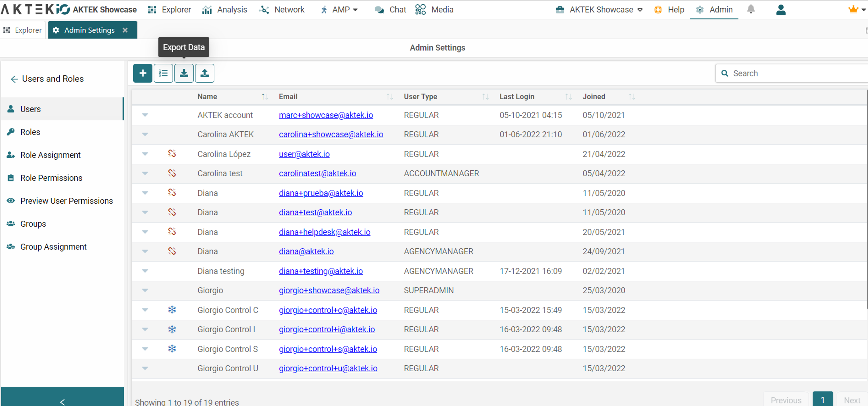Switch to the Explorer tab
The height and width of the screenshot is (406, 868).
coord(23,30)
